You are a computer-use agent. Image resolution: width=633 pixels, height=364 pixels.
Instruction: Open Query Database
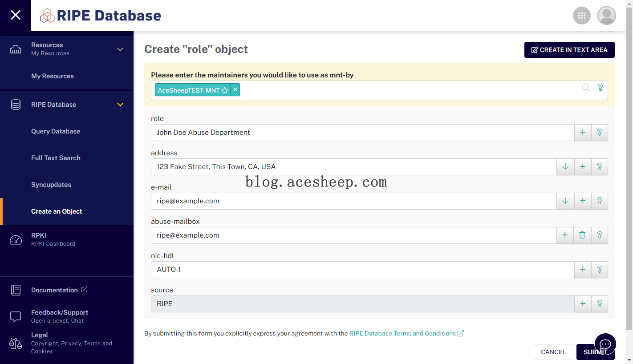click(56, 131)
